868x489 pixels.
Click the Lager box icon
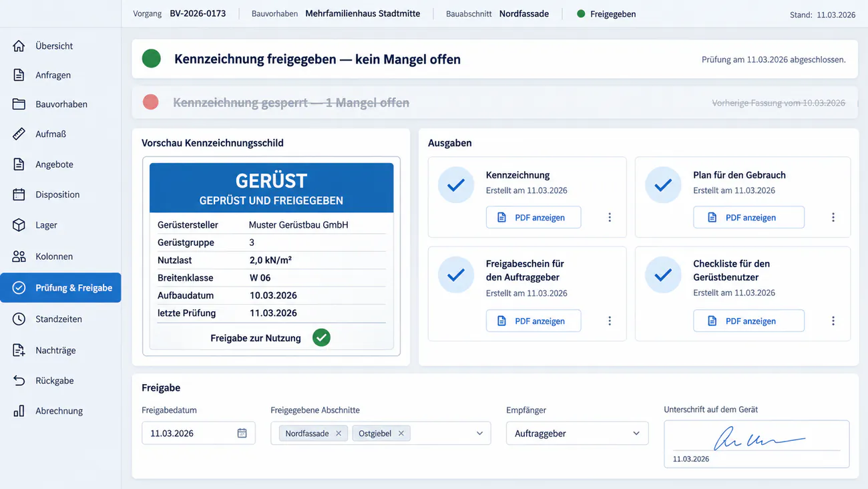[19, 225]
